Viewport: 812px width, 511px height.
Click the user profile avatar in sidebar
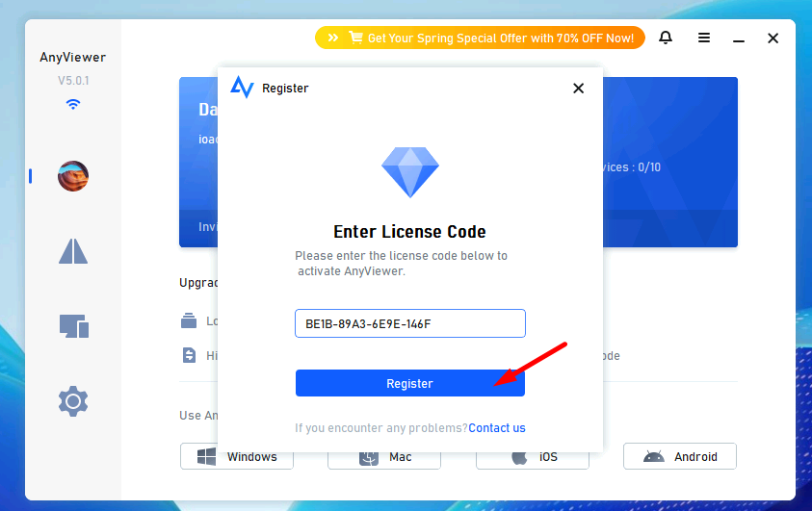(73, 176)
